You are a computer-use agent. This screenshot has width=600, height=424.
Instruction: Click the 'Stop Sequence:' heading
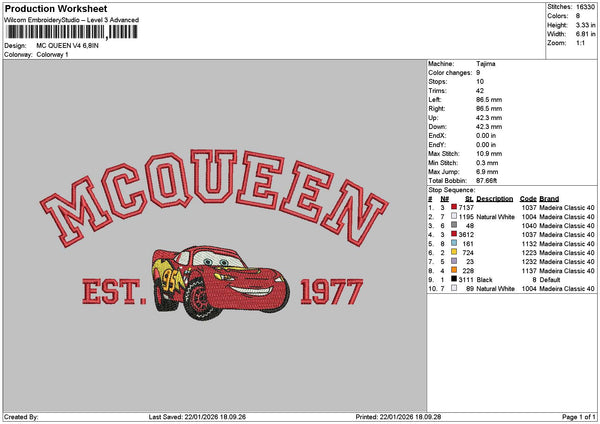pyautogui.click(x=452, y=190)
